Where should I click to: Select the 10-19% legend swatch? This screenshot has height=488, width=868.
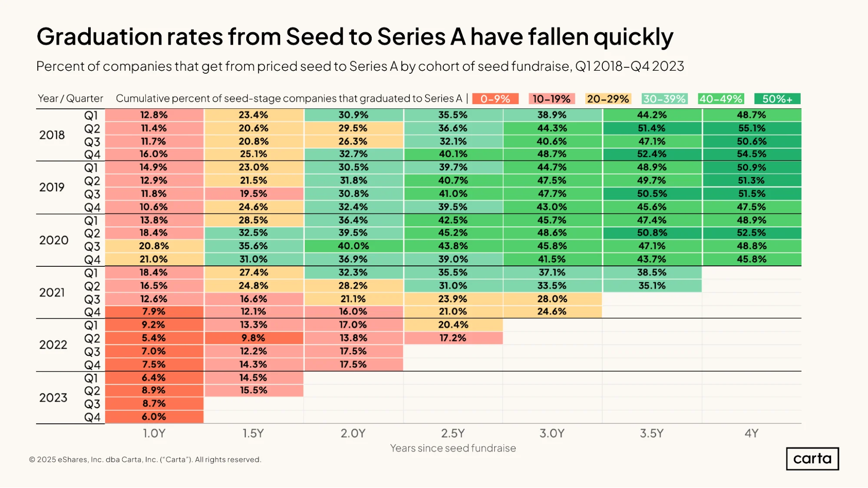[x=551, y=99]
